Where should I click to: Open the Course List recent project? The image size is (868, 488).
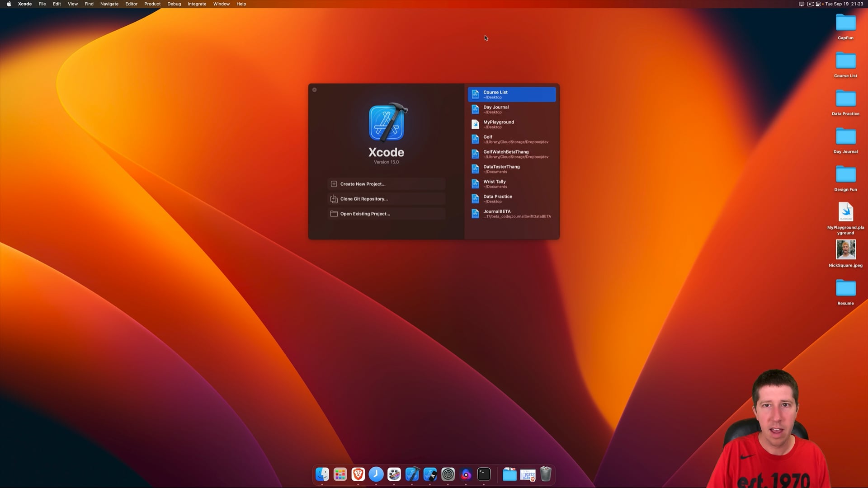[512, 94]
